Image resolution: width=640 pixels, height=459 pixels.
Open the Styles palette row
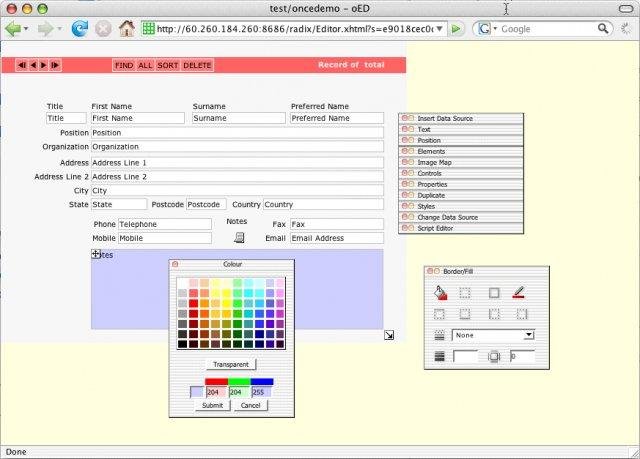click(x=461, y=206)
